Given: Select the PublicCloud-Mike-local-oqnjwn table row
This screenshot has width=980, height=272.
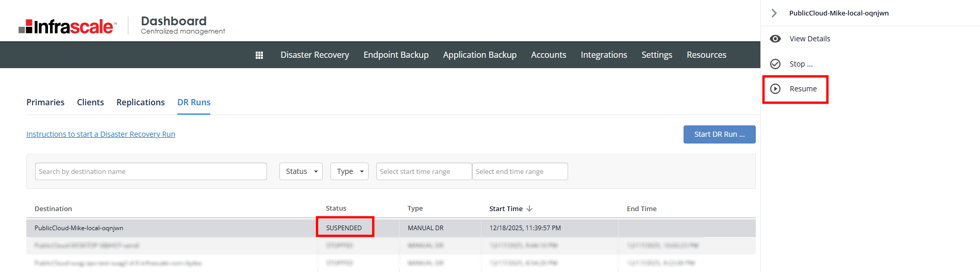Looking at the screenshot, I should [170, 228].
